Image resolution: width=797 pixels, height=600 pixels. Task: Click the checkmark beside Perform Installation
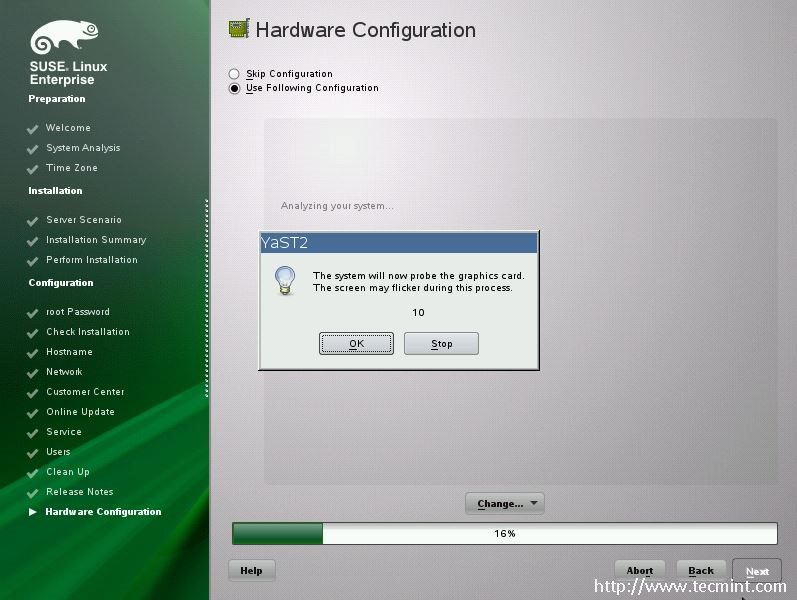click(x=33, y=261)
